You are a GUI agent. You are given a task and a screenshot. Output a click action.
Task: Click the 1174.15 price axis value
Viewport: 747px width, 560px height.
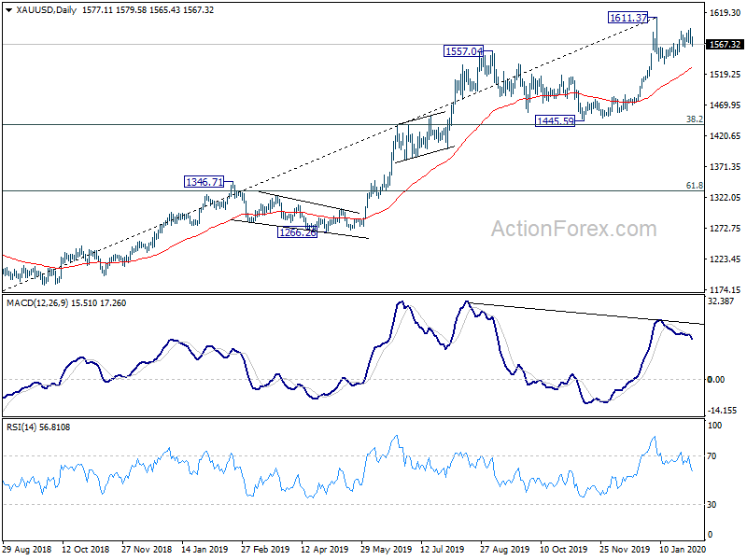pos(726,289)
